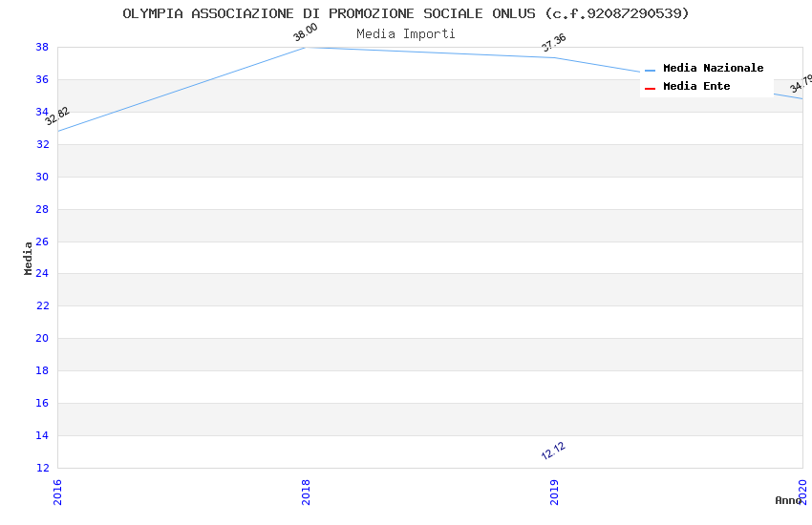Click the red Media Ente legend swatch

[650, 89]
